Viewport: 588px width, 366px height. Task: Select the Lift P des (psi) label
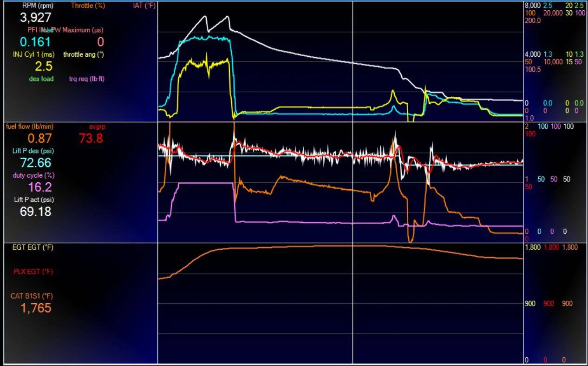[x=33, y=151]
